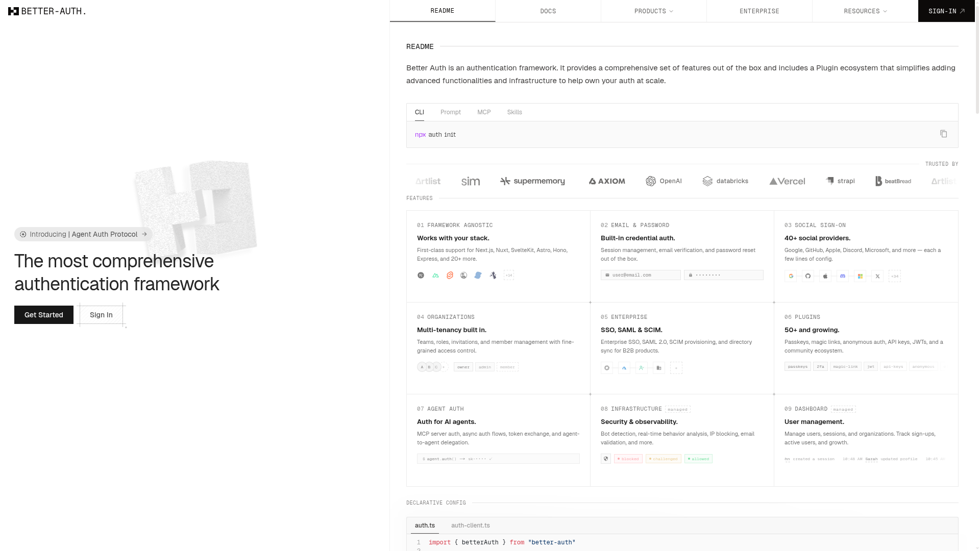This screenshot has width=980, height=551.
Task: Expand the +34 additional providers tile
Action: [x=895, y=276]
